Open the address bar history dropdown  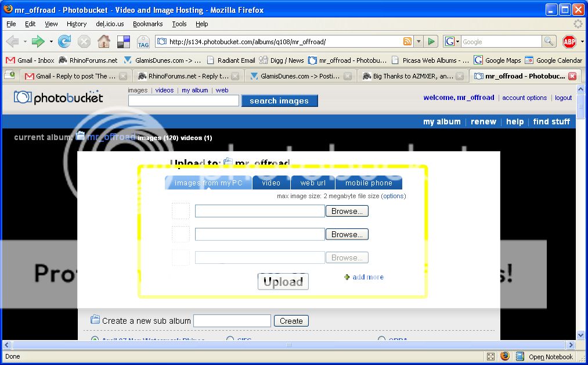[x=419, y=41]
